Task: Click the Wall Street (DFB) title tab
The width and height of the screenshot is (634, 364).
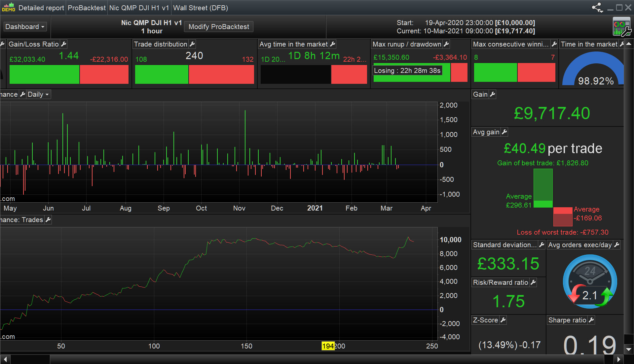Action: pos(201,8)
